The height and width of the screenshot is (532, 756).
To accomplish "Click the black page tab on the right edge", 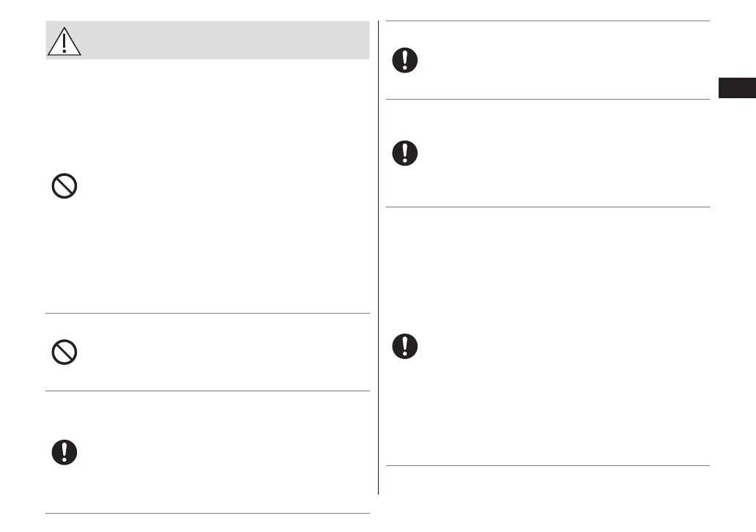I will pos(736,89).
